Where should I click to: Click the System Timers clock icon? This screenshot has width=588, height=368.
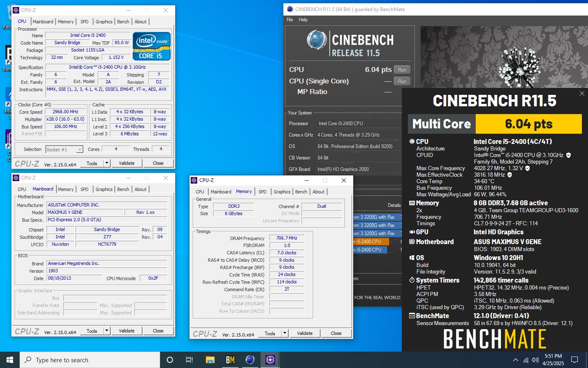pyautogui.click(x=412, y=280)
